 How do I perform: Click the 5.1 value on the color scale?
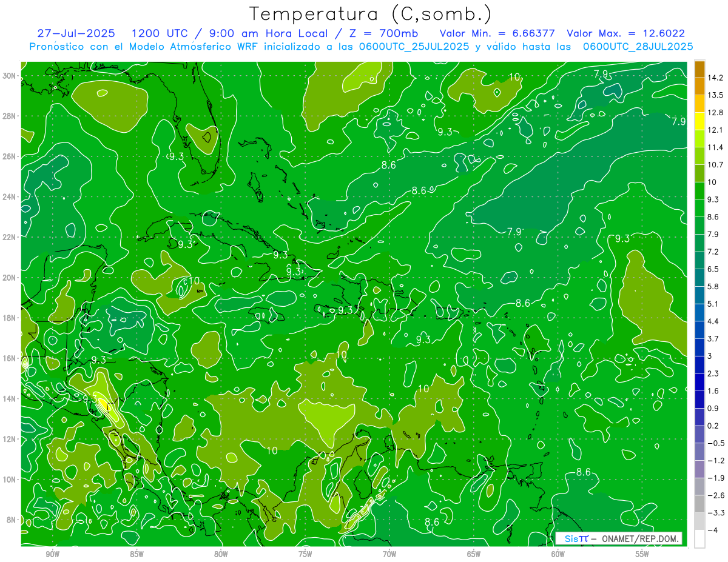pos(714,304)
